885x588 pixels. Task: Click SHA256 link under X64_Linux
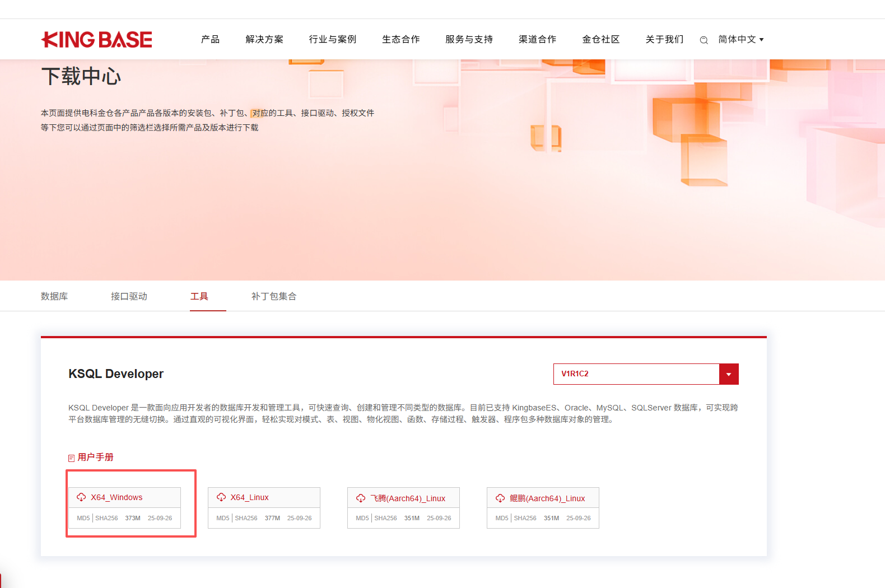(246, 518)
